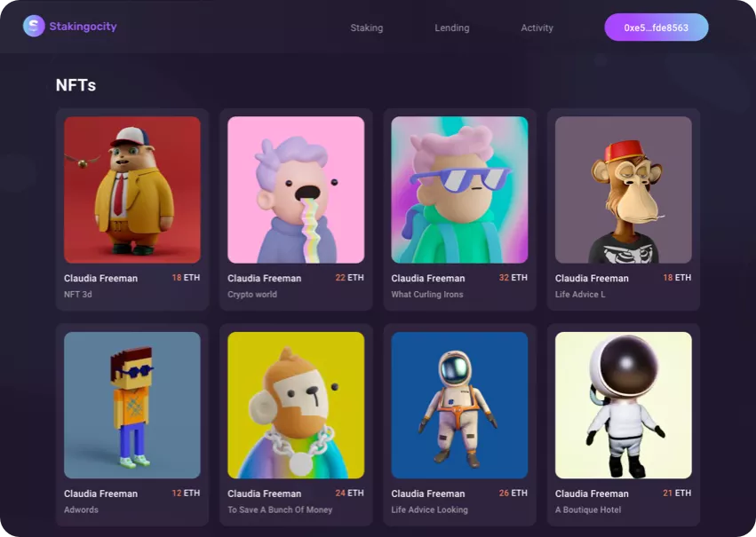View the A Boutique Hotel astronaut image
The height and width of the screenshot is (537, 756).
(x=623, y=405)
